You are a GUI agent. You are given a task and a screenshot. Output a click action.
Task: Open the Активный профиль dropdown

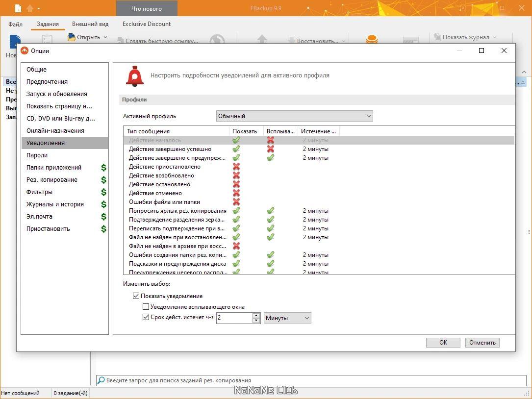pyautogui.click(x=295, y=116)
